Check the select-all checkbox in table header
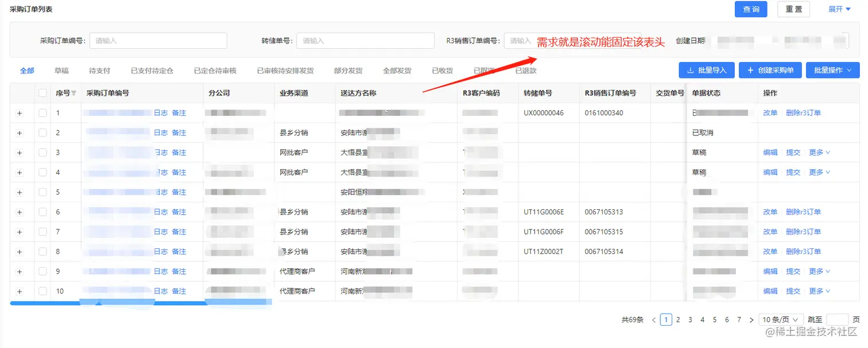 point(42,93)
